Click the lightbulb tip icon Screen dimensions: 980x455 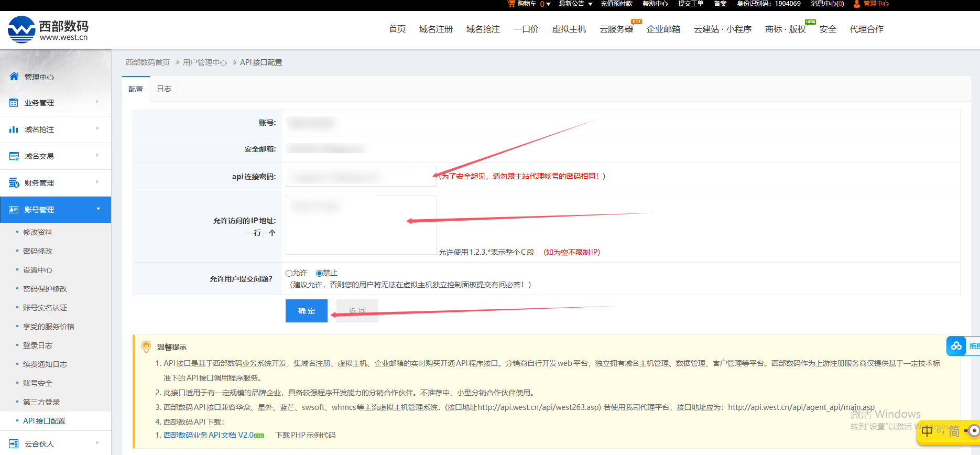pos(146,346)
